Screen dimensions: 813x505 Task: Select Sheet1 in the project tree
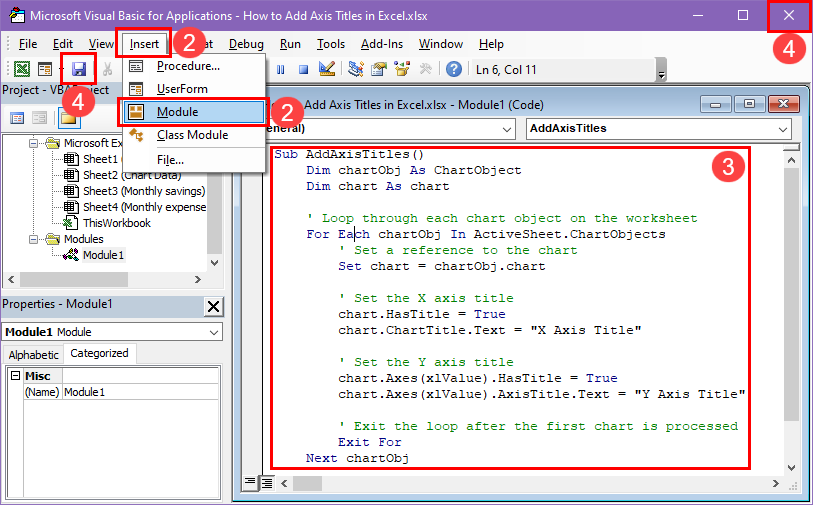pyautogui.click(x=100, y=159)
